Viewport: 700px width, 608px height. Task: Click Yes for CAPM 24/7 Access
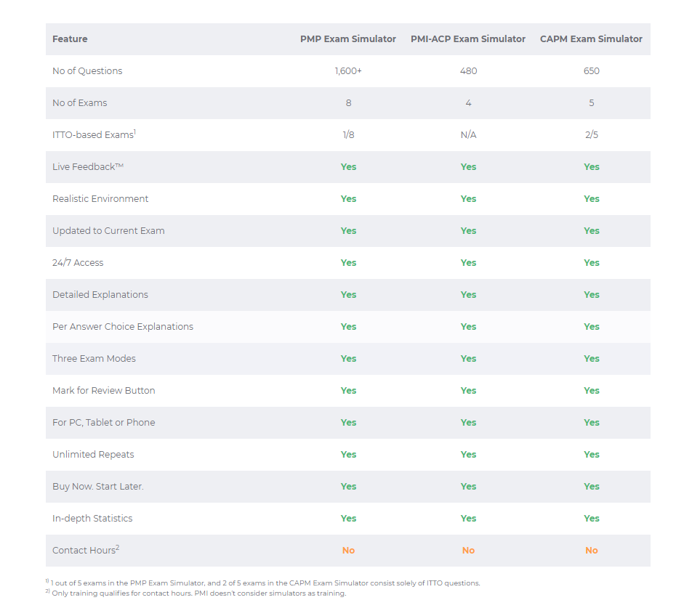(592, 263)
